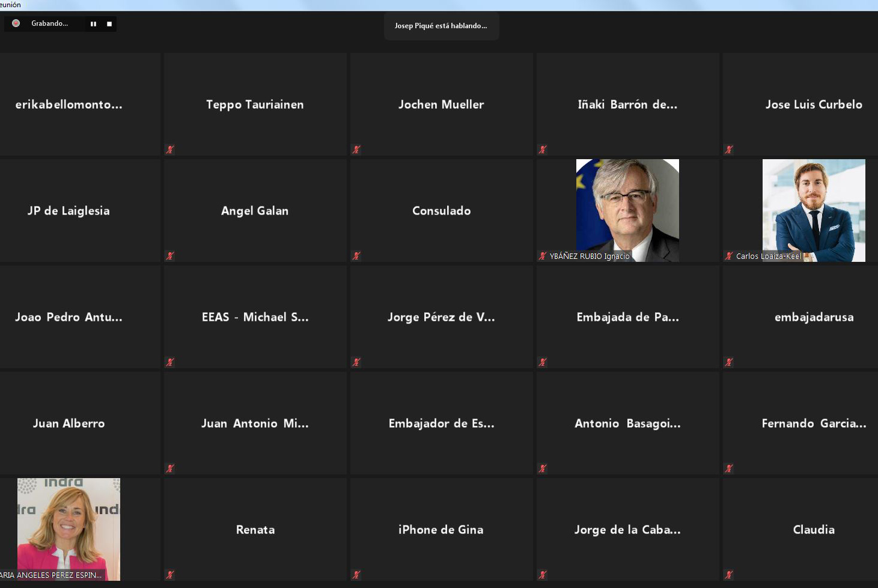Click muted mic icon on Teppo Tauriainen's tile
The image size is (878, 588).
pos(170,150)
